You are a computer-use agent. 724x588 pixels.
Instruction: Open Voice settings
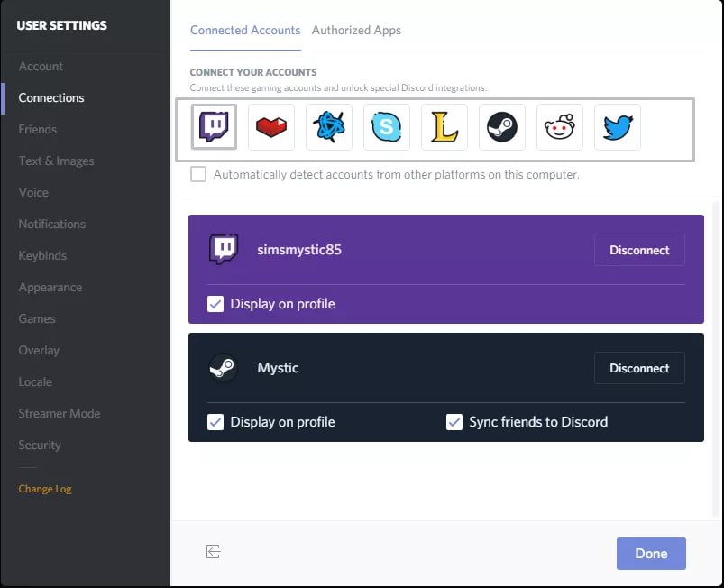tap(33, 192)
